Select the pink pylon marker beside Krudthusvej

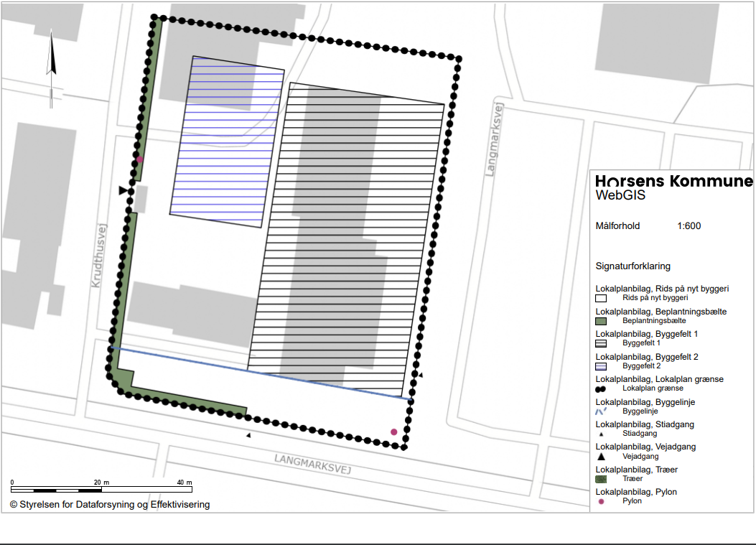140,159
